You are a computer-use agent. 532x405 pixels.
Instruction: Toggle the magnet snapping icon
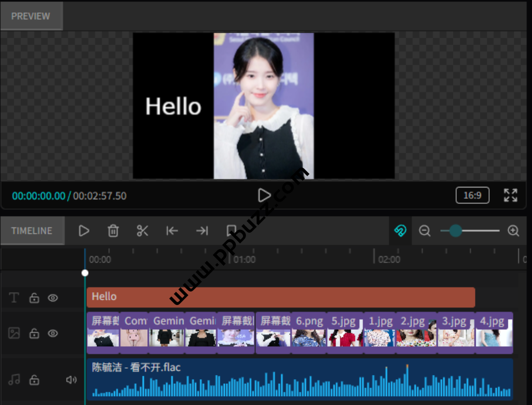400,231
